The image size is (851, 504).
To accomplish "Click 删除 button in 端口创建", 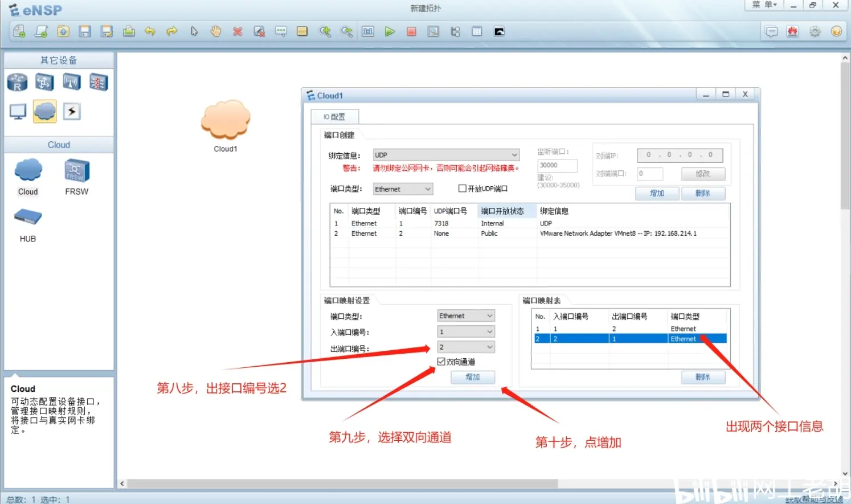I will pyautogui.click(x=703, y=193).
